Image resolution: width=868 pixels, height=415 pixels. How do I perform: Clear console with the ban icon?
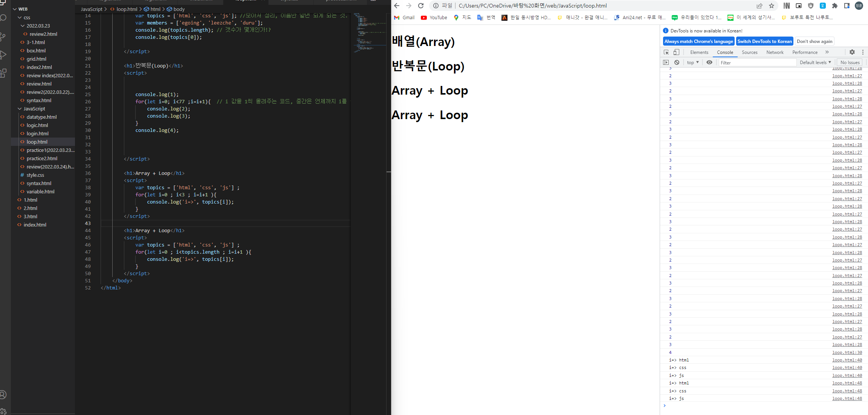tap(677, 63)
